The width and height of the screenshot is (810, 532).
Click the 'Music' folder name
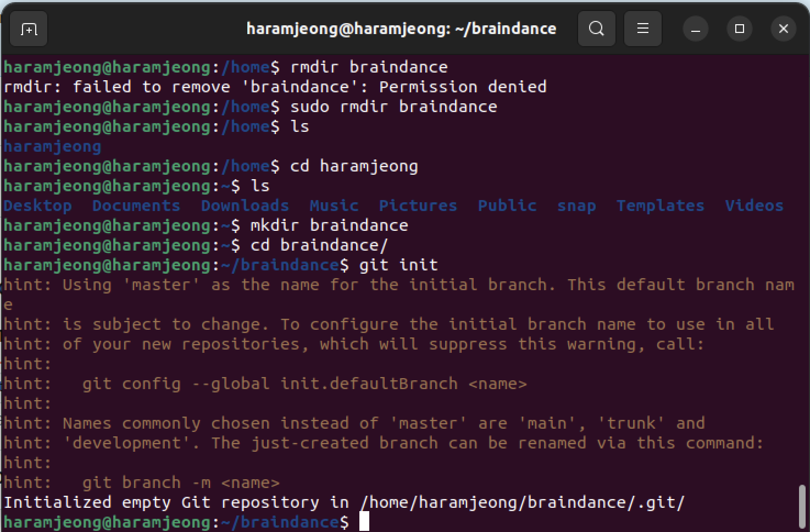[334, 206]
